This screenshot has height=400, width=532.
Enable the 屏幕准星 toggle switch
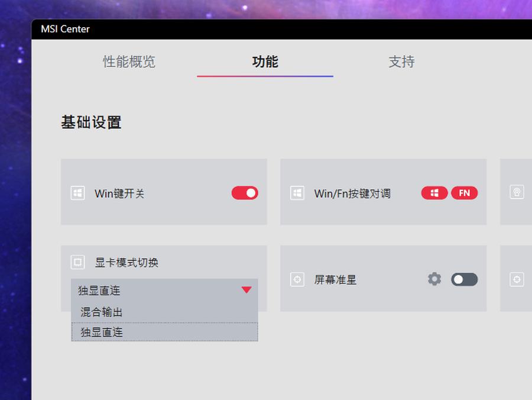coord(464,279)
